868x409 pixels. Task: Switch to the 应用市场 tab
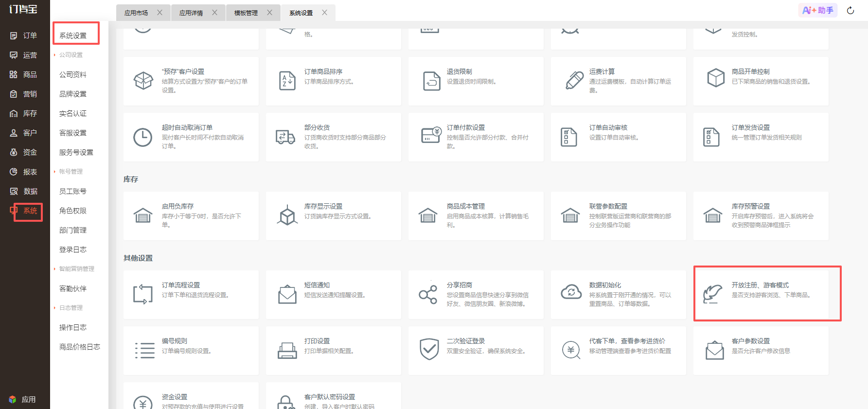pyautogui.click(x=136, y=13)
